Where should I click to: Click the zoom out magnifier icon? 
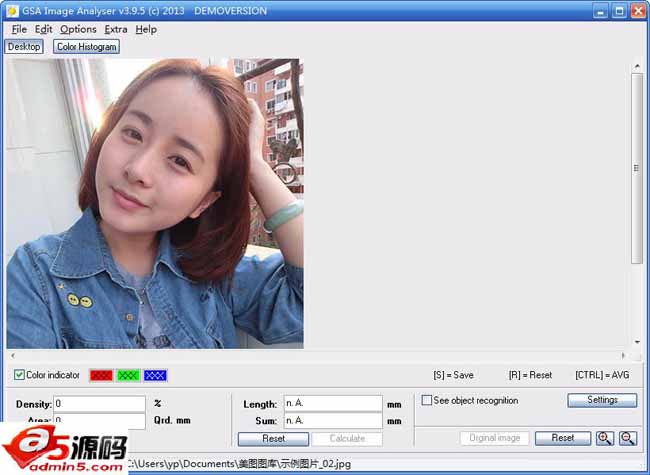click(x=628, y=438)
